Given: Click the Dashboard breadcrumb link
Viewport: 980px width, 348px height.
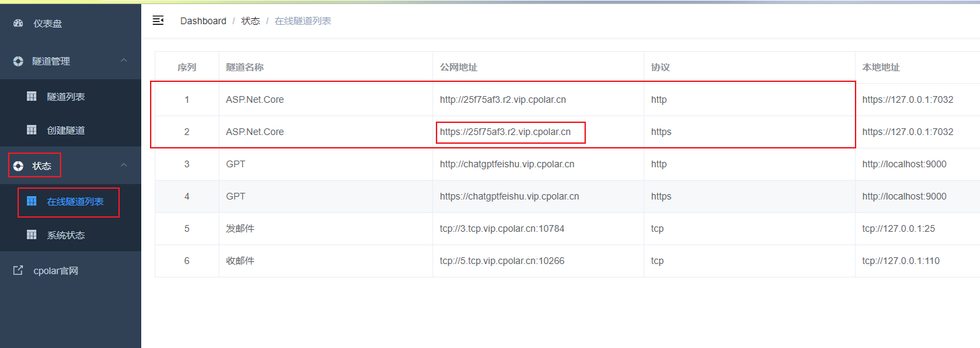Looking at the screenshot, I should [x=203, y=21].
